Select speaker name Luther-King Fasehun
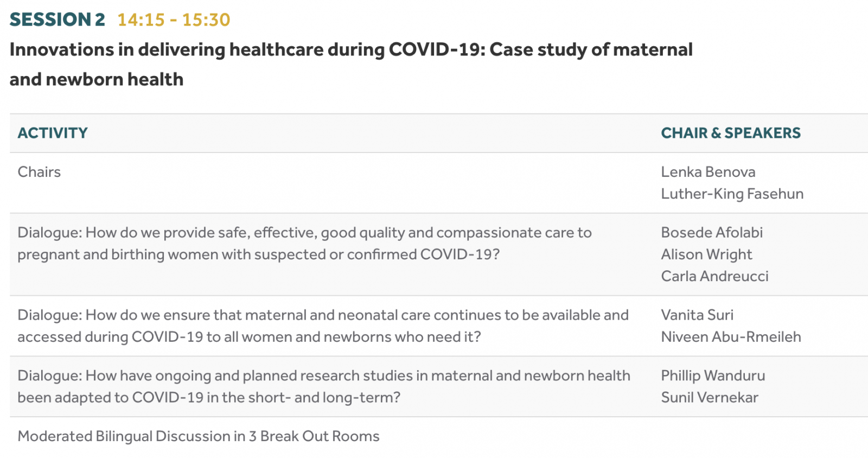Viewport: 868px width, 458px height. [732, 194]
